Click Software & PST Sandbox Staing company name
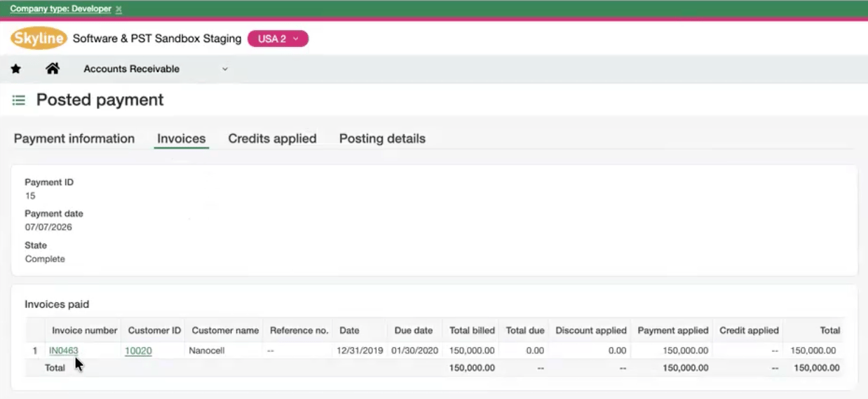The width and height of the screenshot is (868, 399). [157, 39]
